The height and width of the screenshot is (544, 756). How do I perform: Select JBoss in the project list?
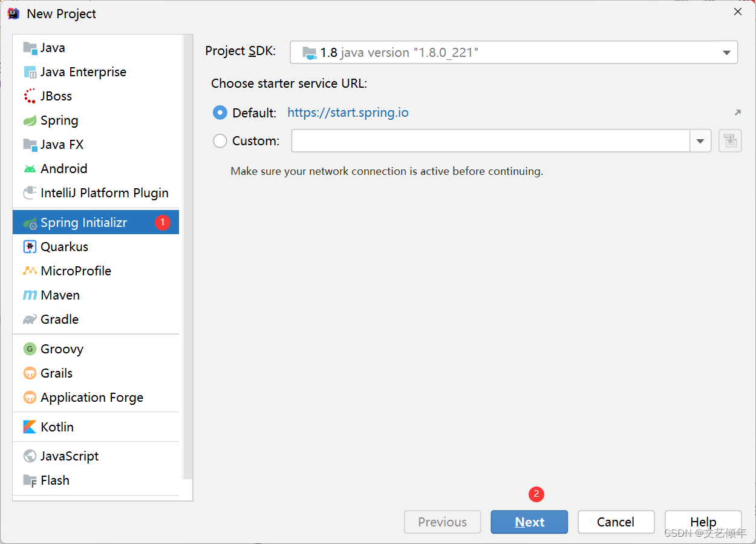point(96,96)
